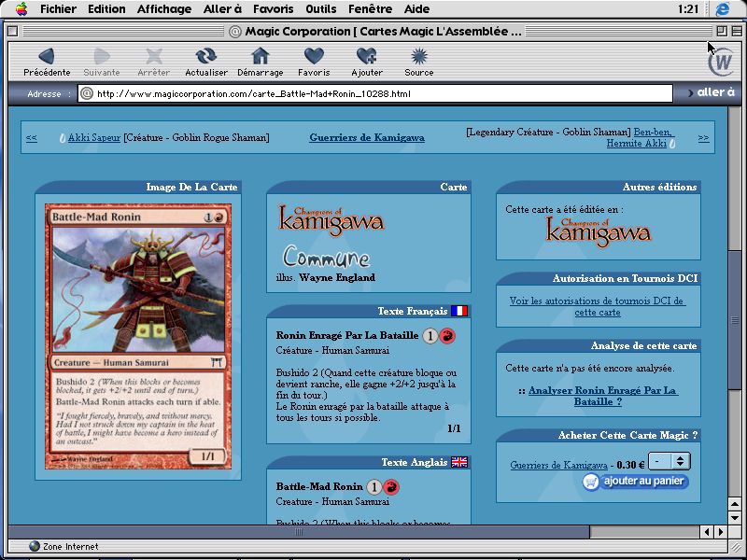This screenshot has width=747, height=560.
Task: Click the Créature - Human Samurai type line
Action: [332, 351]
